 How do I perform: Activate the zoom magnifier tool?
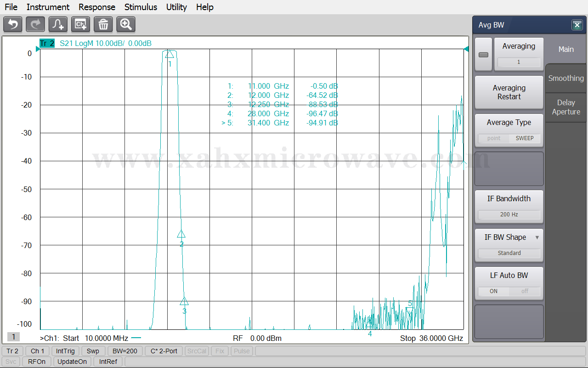126,24
